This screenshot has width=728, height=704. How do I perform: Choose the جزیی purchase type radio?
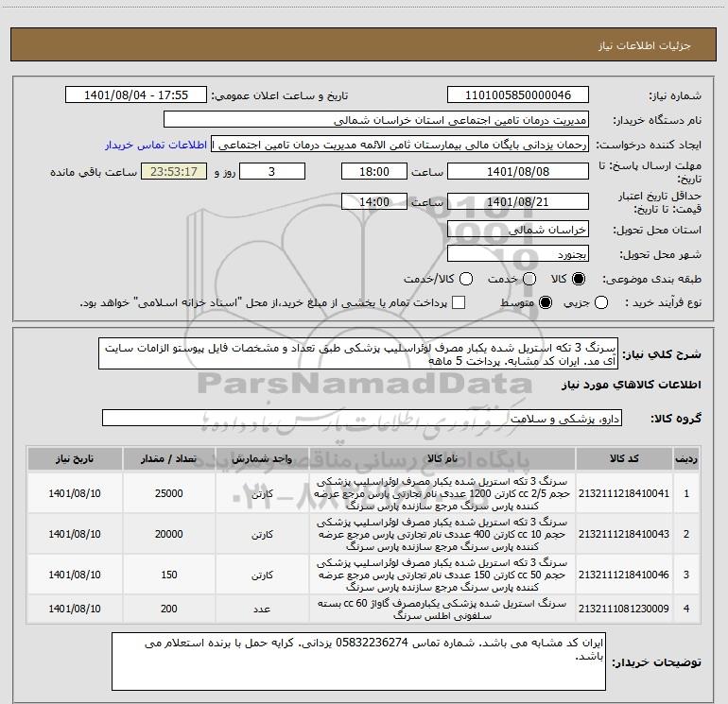coord(601,302)
